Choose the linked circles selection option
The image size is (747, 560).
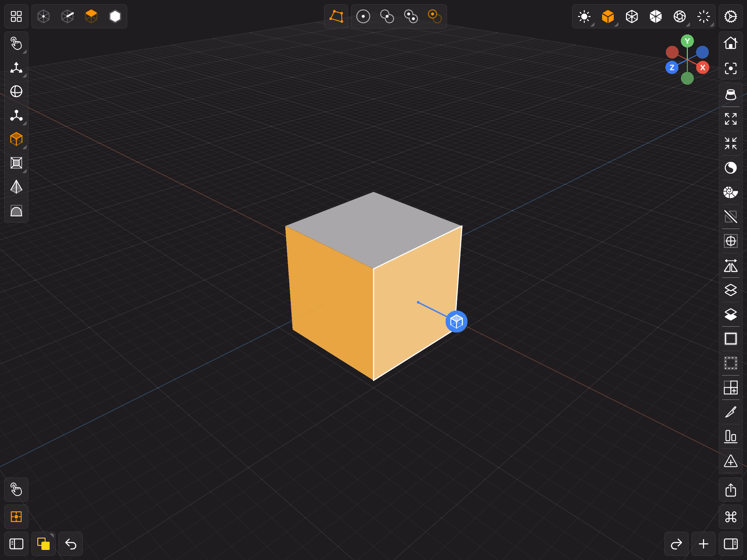pos(411,16)
